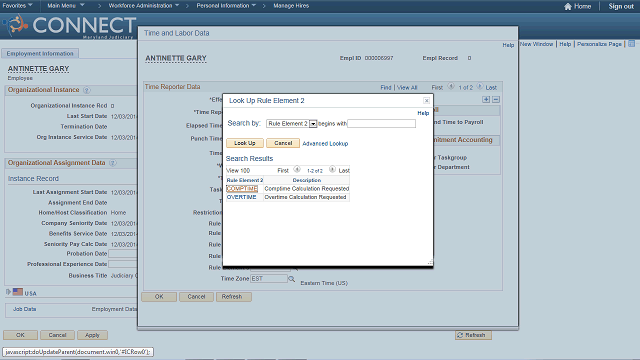This screenshot has height=360, width=640.
Task: Sort by Rule Element 2 column header
Action: pos(244,180)
